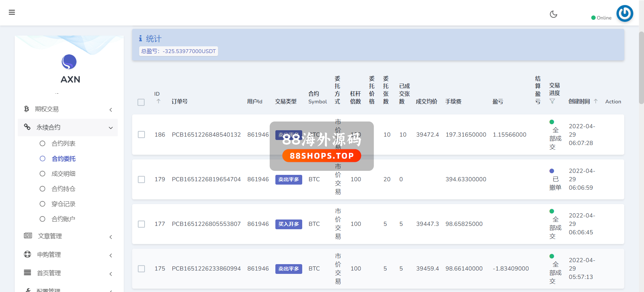
Task: Click the 文章管理 newspaper icon
Action: (x=28, y=236)
